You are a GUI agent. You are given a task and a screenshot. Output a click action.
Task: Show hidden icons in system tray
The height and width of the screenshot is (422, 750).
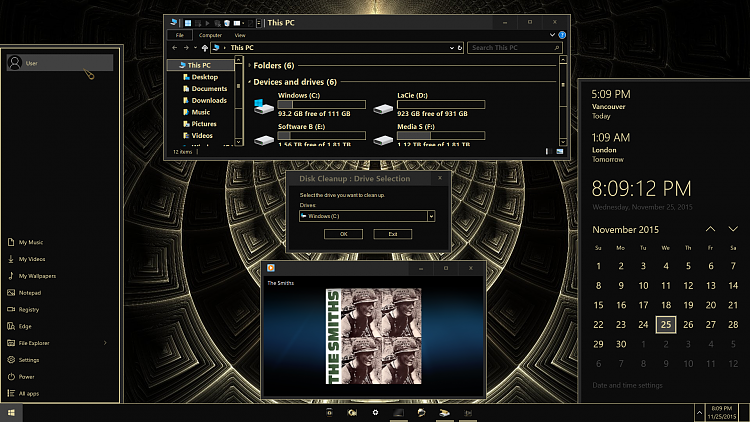click(699, 412)
